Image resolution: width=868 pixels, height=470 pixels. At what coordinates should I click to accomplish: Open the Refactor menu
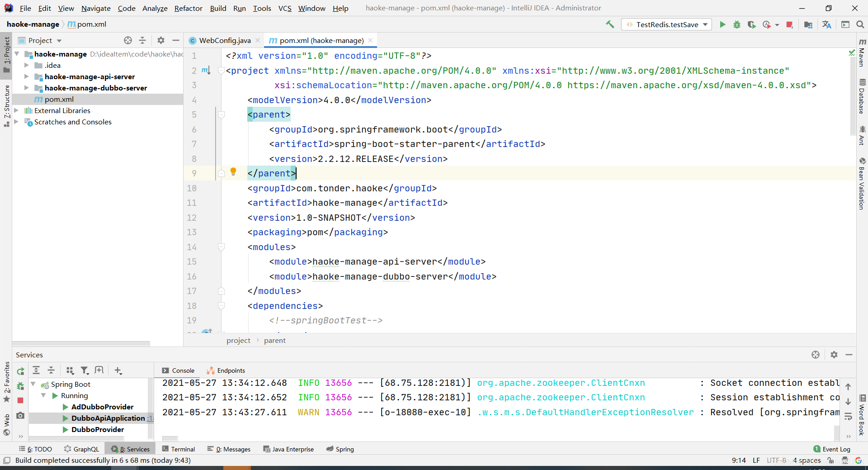[x=189, y=8]
